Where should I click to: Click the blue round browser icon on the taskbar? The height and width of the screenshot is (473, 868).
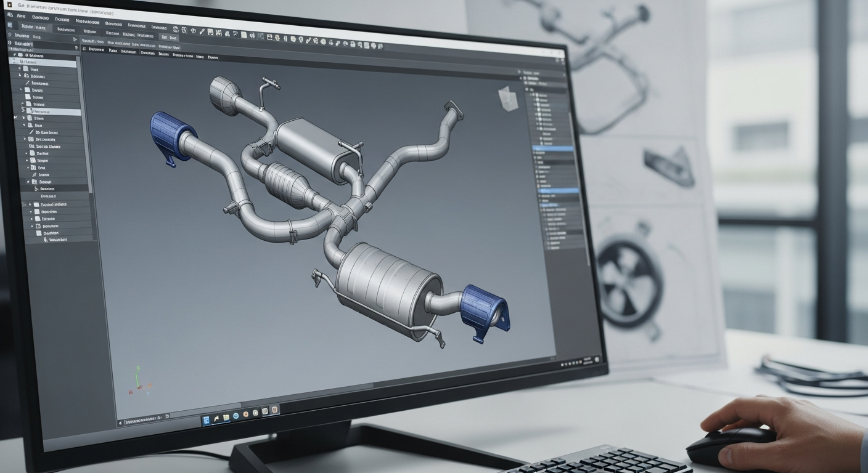(x=235, y=416)
